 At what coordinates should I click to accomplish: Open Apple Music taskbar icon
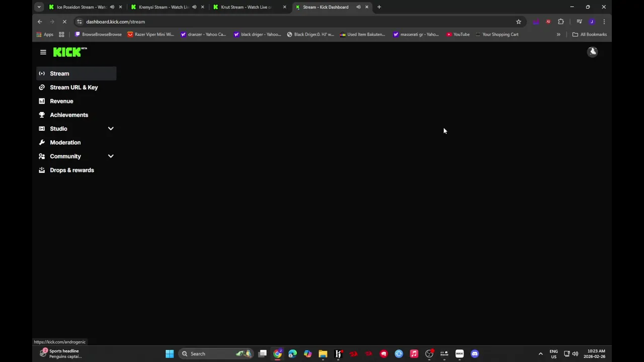tap(414, 353)
